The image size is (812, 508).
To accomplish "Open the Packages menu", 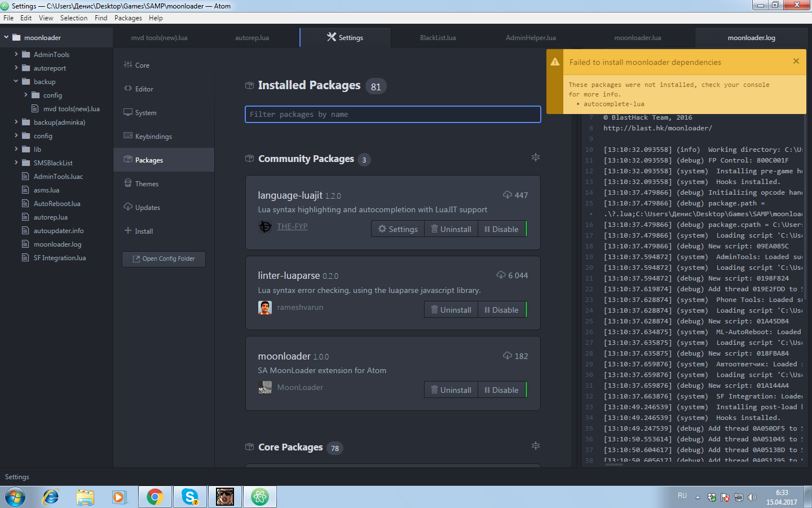I will coord(128,18).
